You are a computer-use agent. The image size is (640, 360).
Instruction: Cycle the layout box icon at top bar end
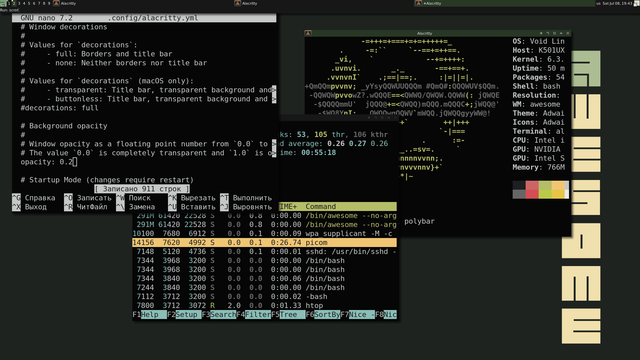pos(637,3)
